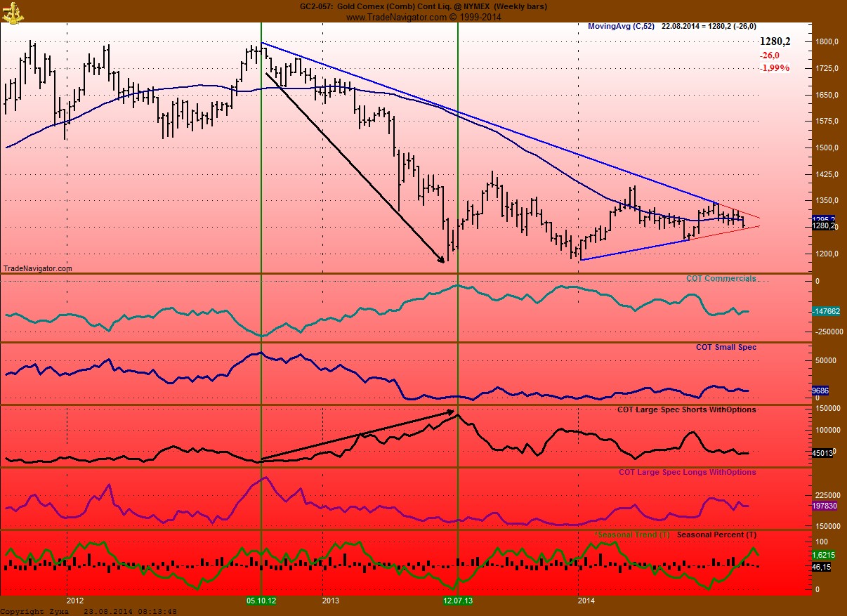Click the -1,99% percent change value

[774, 68]
